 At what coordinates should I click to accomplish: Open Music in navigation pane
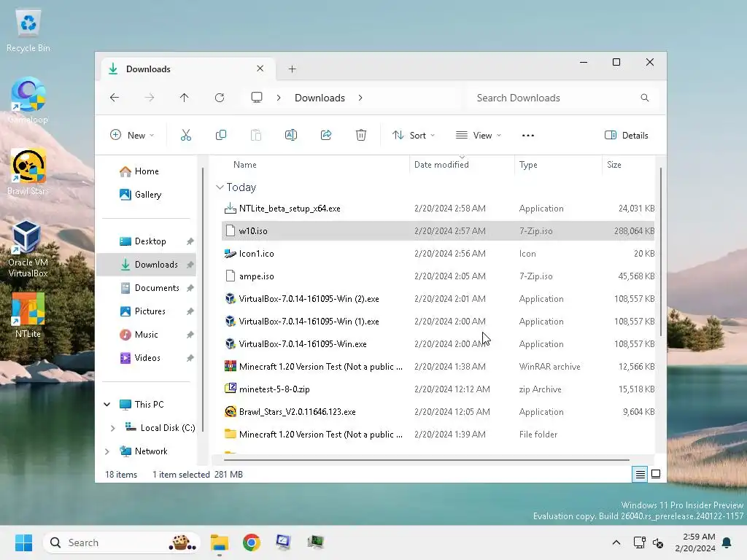[x=146, y=335]
